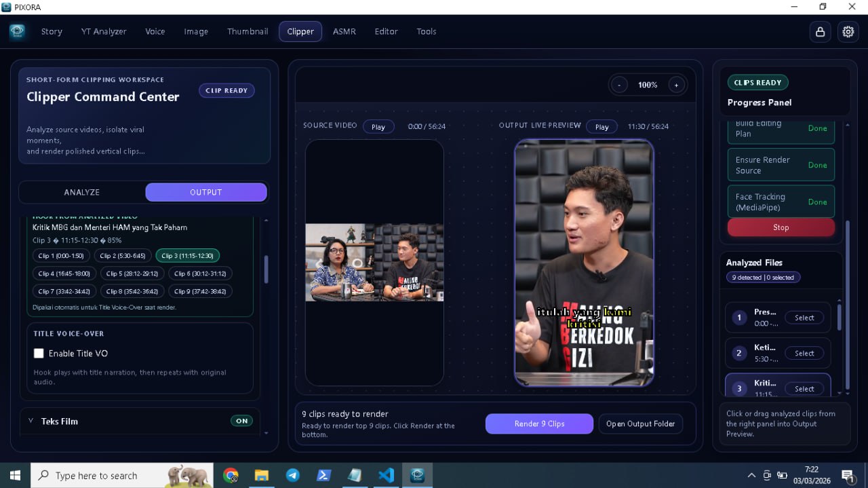Viewport: 868px width, 488px height.
Task: Open settings using the gear icon
Action: pos(848,31)
